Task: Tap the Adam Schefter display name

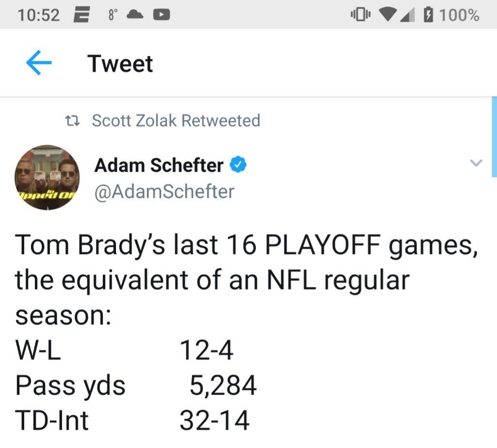Action: pyautogui.click(x=159, y=165)
